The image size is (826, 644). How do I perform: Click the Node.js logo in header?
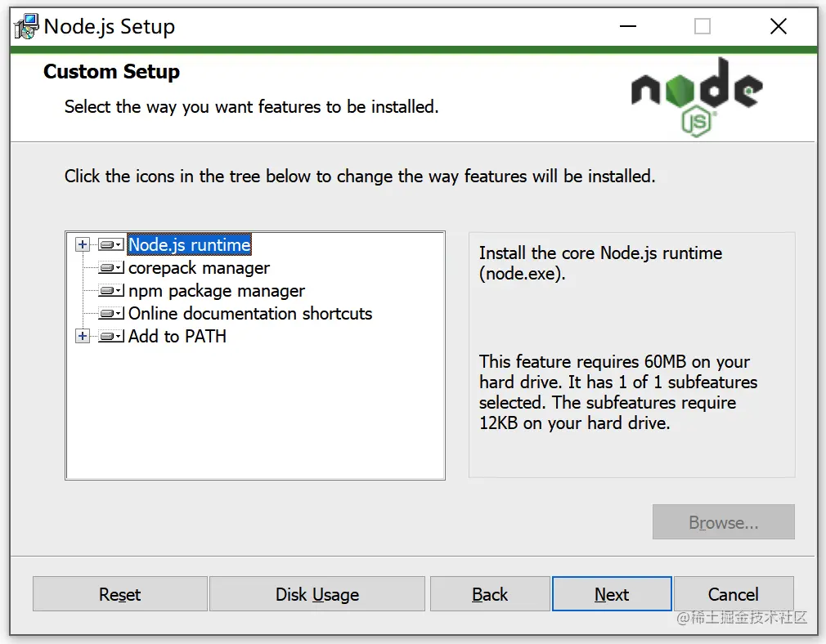click(x=697, y=97)
